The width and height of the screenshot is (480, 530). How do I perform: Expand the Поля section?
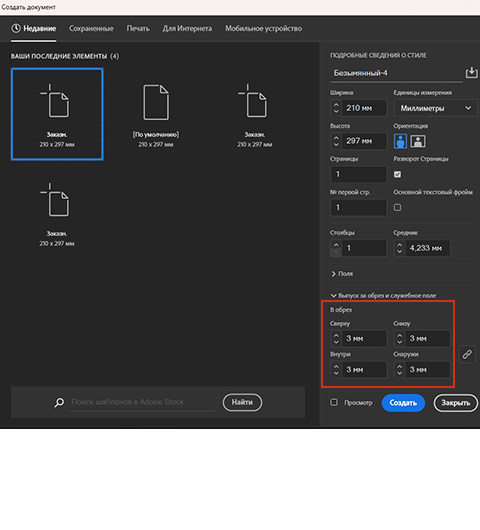(x=342, y=273)
